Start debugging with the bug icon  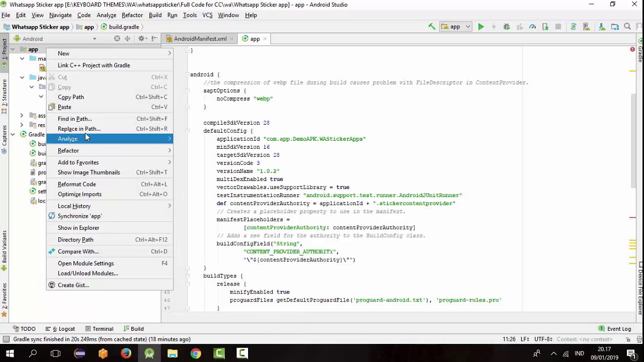[507, 27]
